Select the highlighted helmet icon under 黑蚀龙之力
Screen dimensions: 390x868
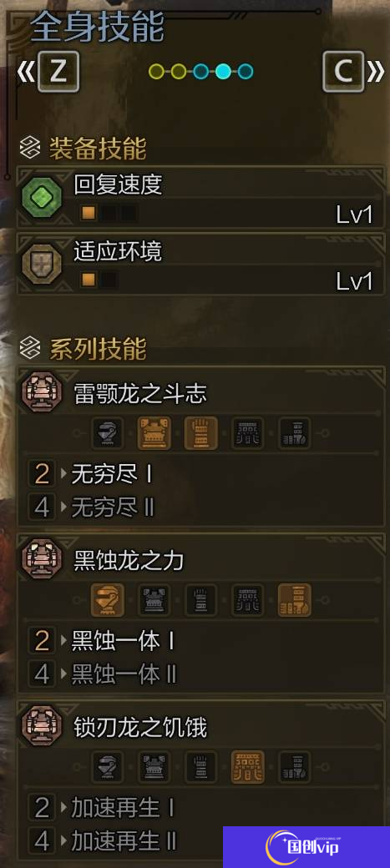click(x=108, y=600)
